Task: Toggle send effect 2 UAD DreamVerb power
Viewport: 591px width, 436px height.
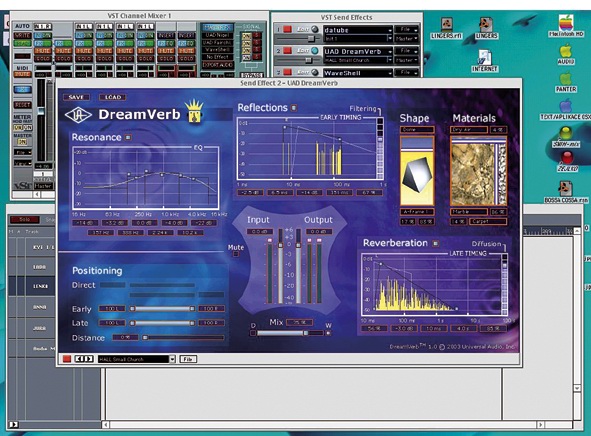Action: (288, 50)
